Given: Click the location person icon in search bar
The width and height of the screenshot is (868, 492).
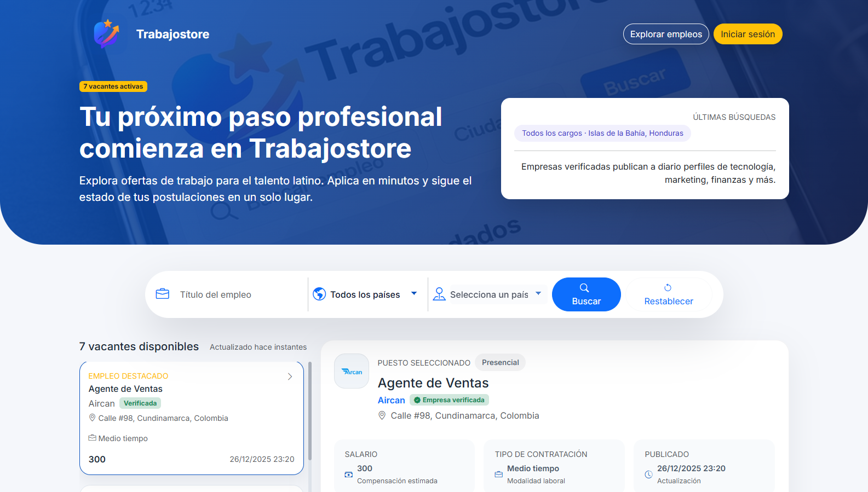Looking at the screenshot, I should (439, 294).
